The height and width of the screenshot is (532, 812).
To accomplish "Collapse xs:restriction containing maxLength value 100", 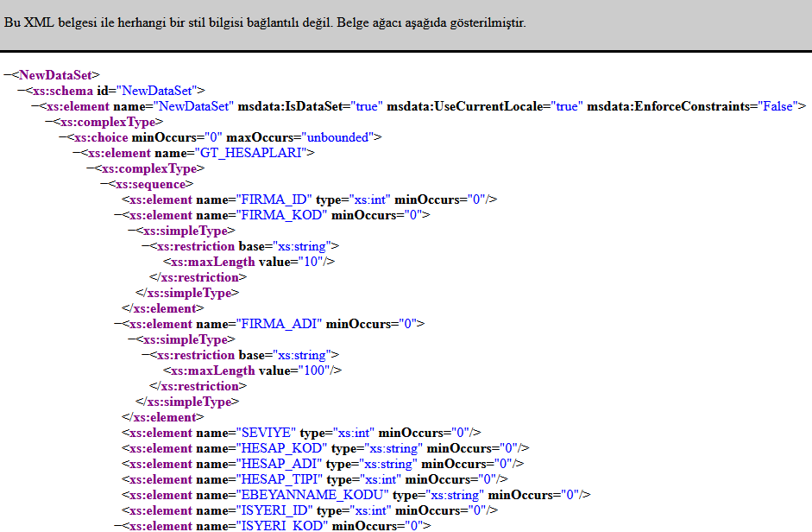I will pyautogui.click(x=146, y=355).
